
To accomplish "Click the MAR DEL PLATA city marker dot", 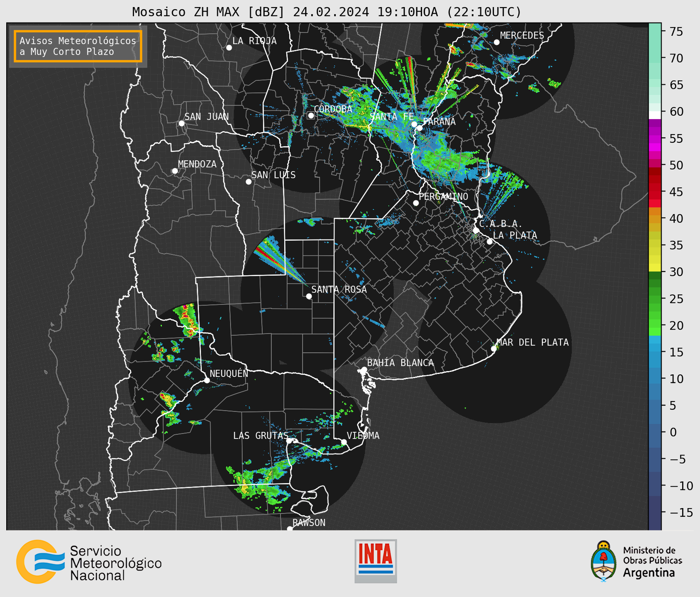I will [x=494, y=349].
